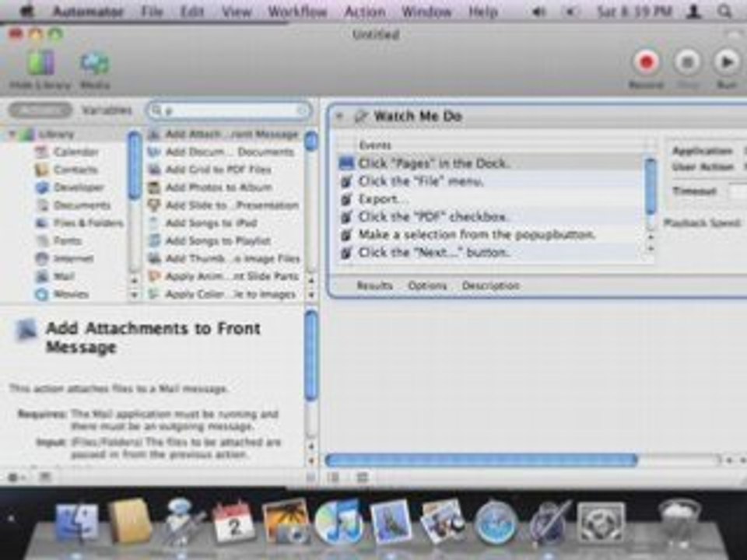
Task: Open the Options tab of Watch Me Do
Action: tap(427, 285)
